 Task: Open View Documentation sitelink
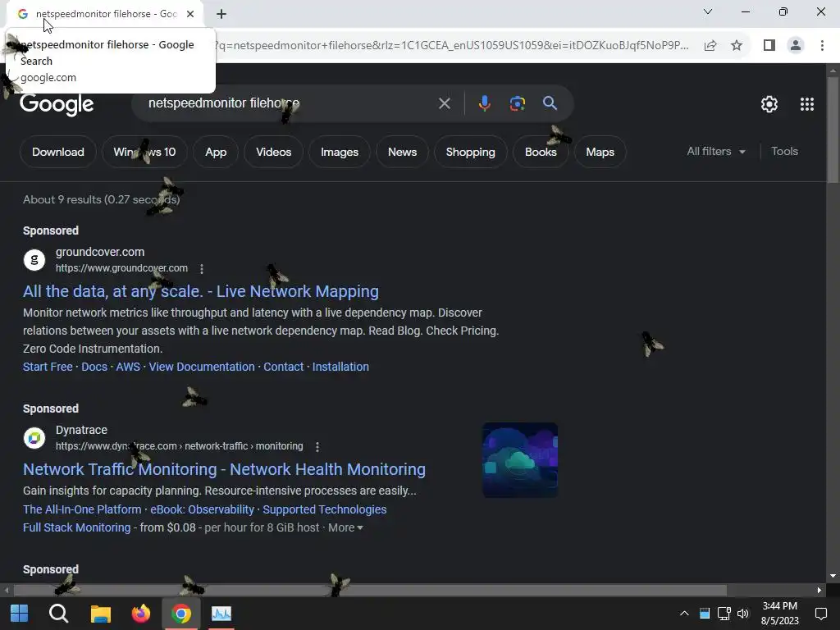[x=202, y=367]
